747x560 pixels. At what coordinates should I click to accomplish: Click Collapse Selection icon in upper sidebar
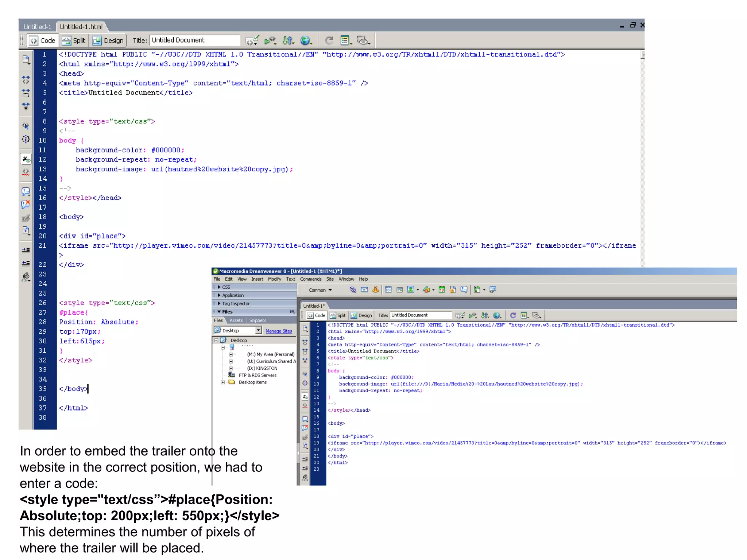(26, 93)
